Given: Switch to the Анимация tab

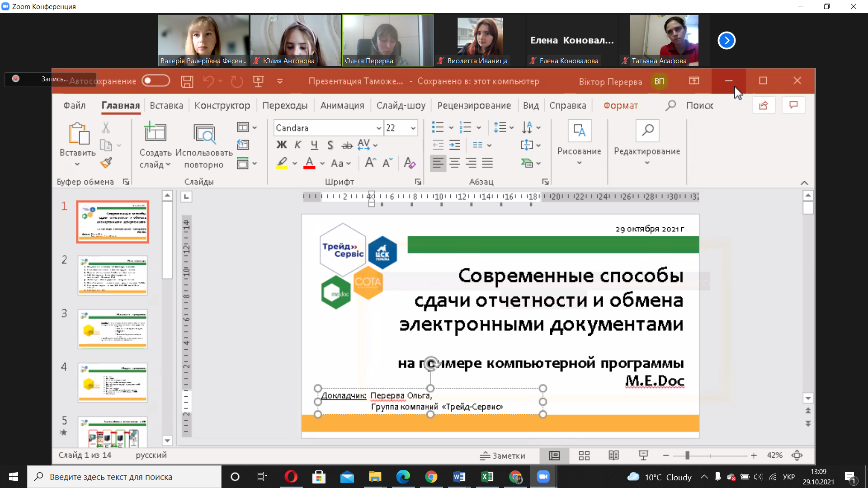Looking at the screenshot, I should (342, 106).
